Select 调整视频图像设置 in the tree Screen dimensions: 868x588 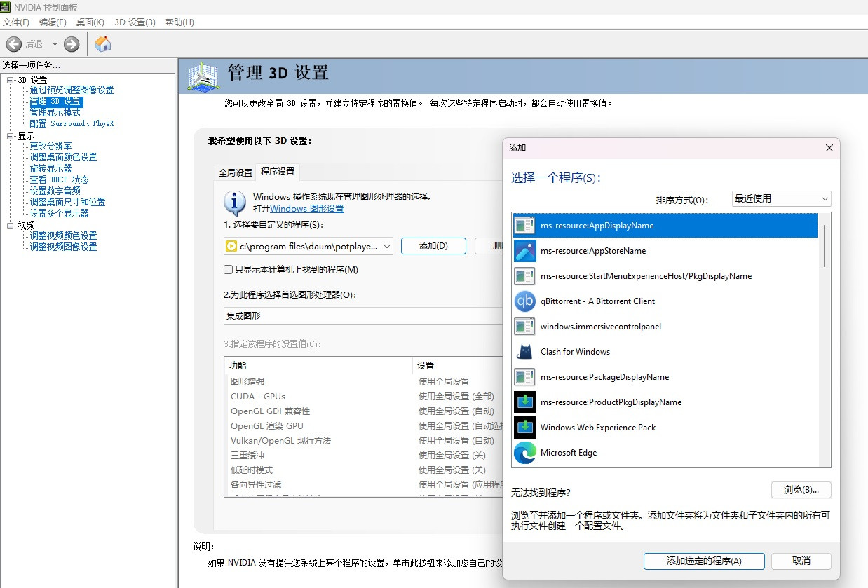tap(63, 247)
